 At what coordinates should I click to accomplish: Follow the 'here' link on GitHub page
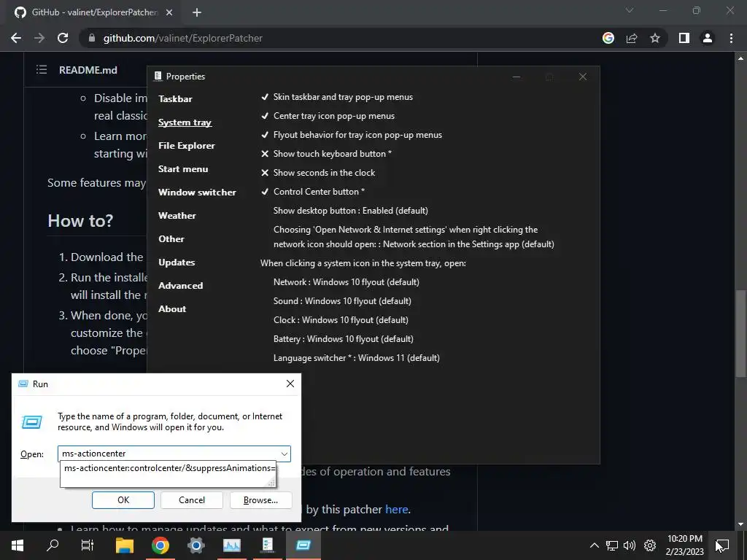[x=396, y=510]
